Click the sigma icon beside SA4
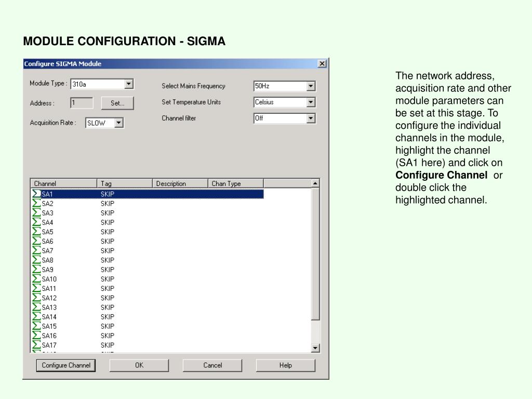Screen dimensions: 532x399 [x=36, y=222]
